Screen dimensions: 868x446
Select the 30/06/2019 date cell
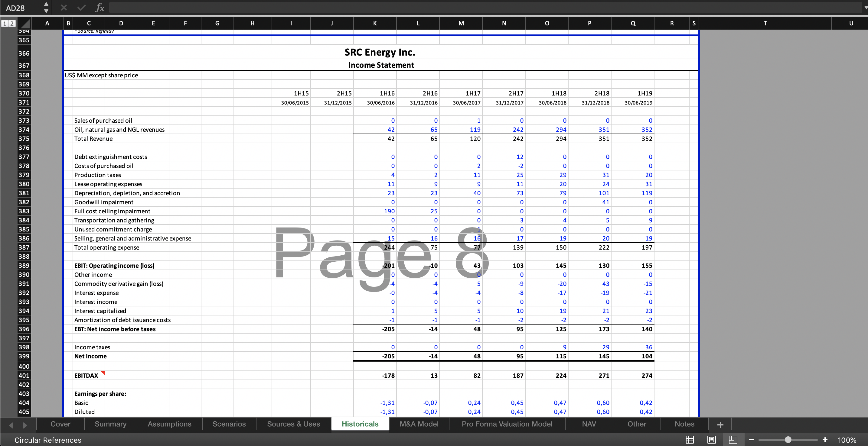(x=632, y=102)
